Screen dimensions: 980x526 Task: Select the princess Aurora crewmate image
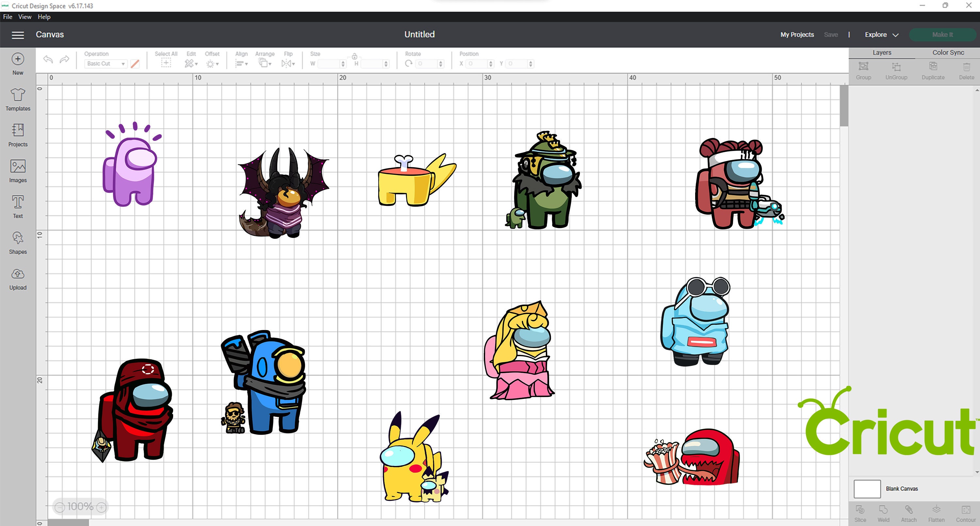pos(519,351)
